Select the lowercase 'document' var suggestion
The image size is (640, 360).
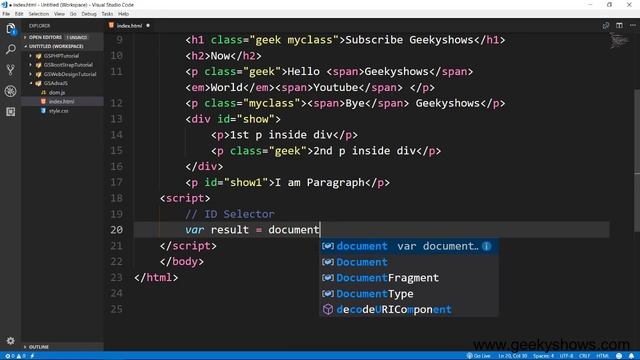409,246
